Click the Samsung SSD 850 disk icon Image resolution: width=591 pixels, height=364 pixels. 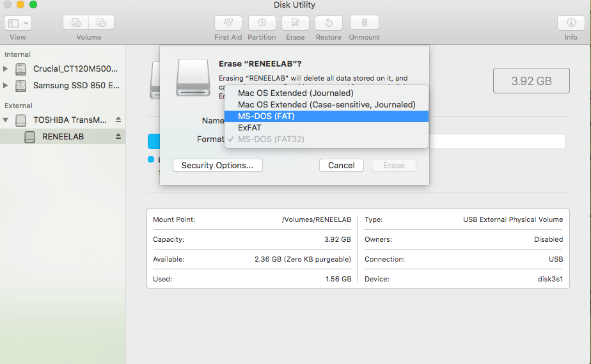(20, 86)
